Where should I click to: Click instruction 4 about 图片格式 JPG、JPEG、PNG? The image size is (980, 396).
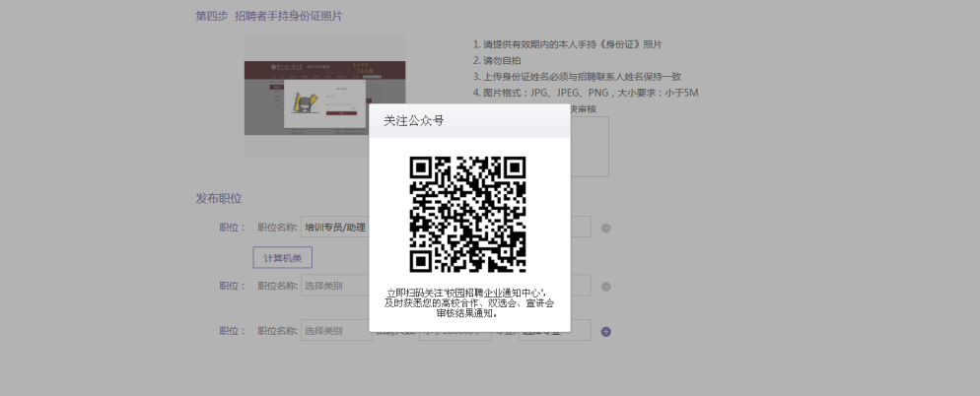click(586, 93)
